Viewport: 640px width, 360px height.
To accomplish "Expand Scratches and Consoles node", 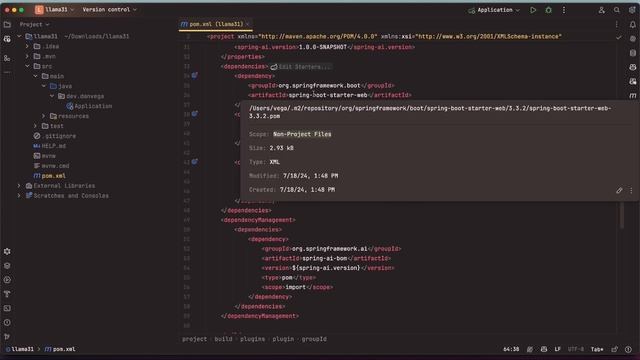I will tap(19, 196).
